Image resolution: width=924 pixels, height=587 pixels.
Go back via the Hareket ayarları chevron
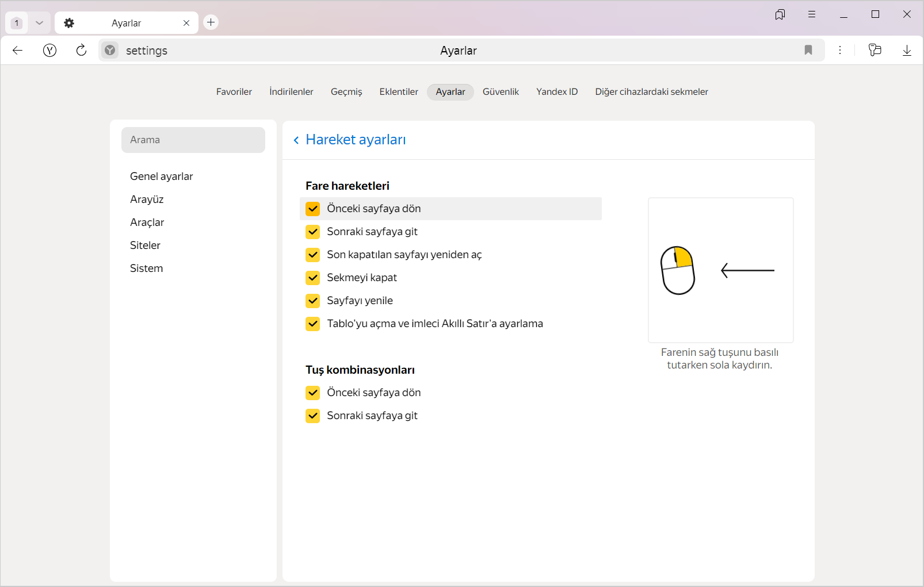pos(296,140)
